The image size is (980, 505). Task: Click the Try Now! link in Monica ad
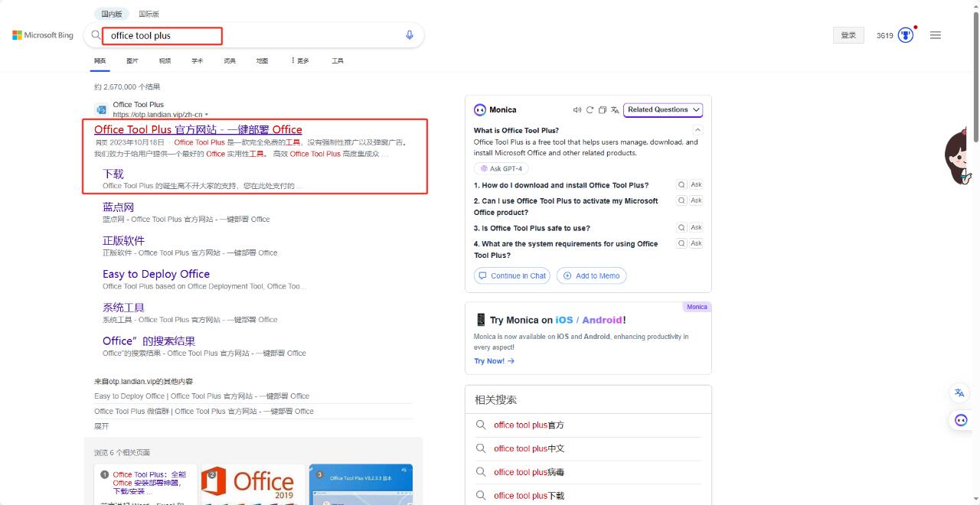click(x=494, y=361)
